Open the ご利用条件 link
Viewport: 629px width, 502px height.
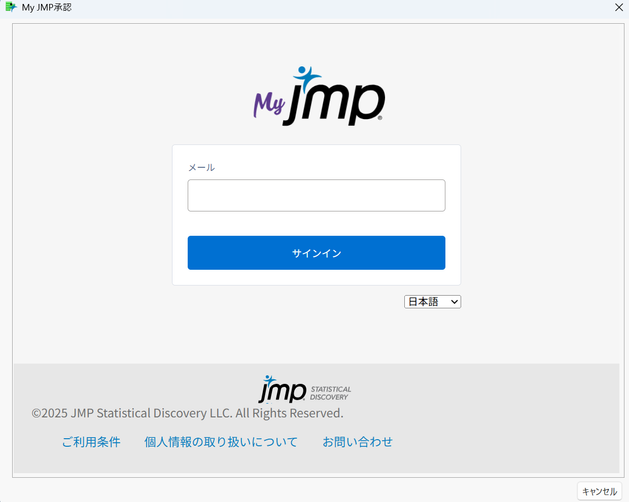91,442
